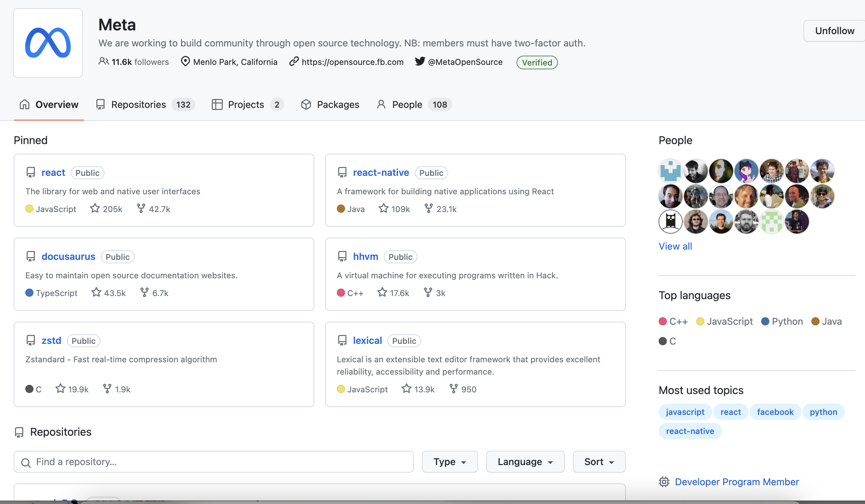Click the link icon beside opensource.fb.com
865x504 pixels.
[294, 61]
